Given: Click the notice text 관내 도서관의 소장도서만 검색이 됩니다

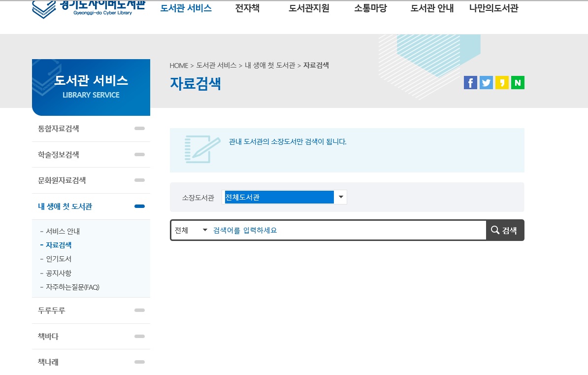Looking at the screenshot, I should click(x=288, y=142).
